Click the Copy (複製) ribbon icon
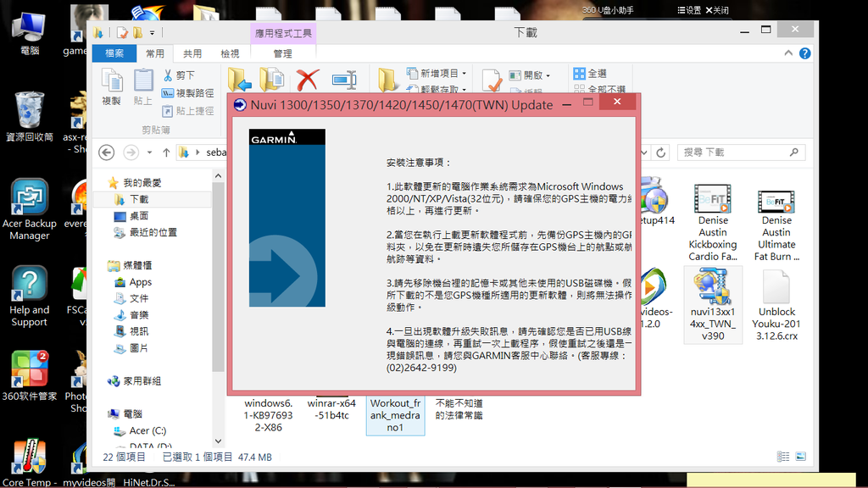 click(x=112, y=87)
